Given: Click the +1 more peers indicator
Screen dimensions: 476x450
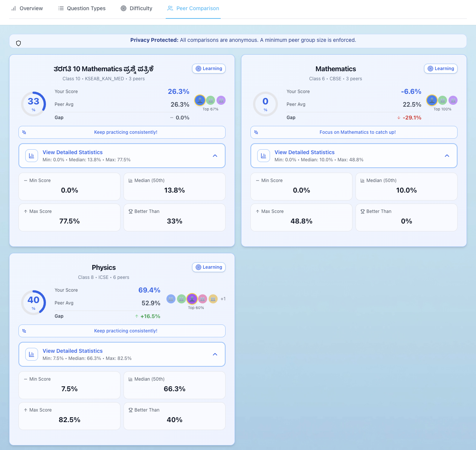Looking at the screenshot, I should point(223,299).
